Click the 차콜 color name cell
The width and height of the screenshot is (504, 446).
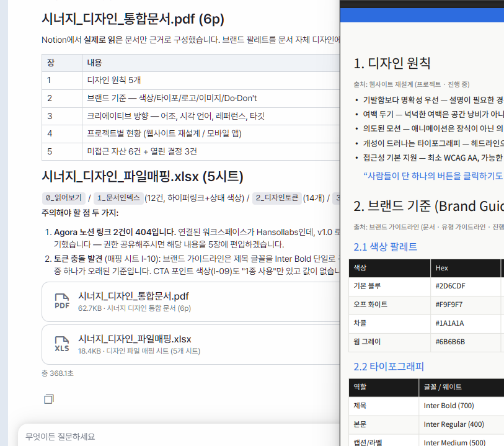tap(389, 323)
